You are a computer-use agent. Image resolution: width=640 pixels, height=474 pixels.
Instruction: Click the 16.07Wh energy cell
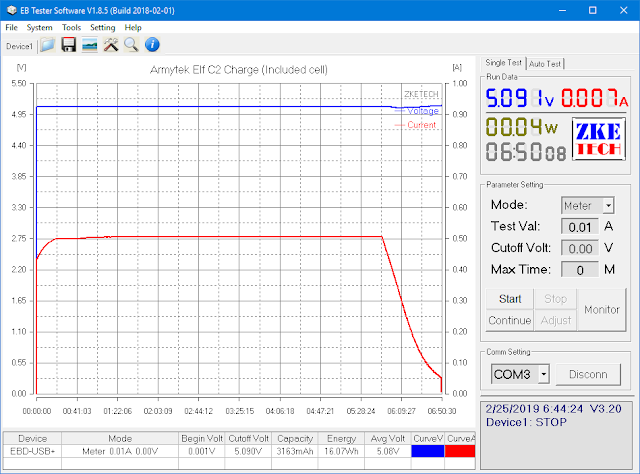pyautogui.click(x=342, y=451)
